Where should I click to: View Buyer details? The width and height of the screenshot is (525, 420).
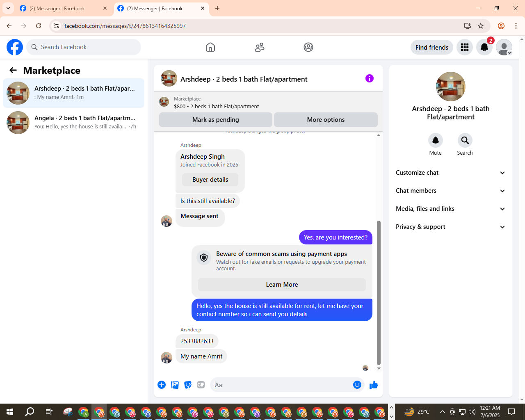210,180
